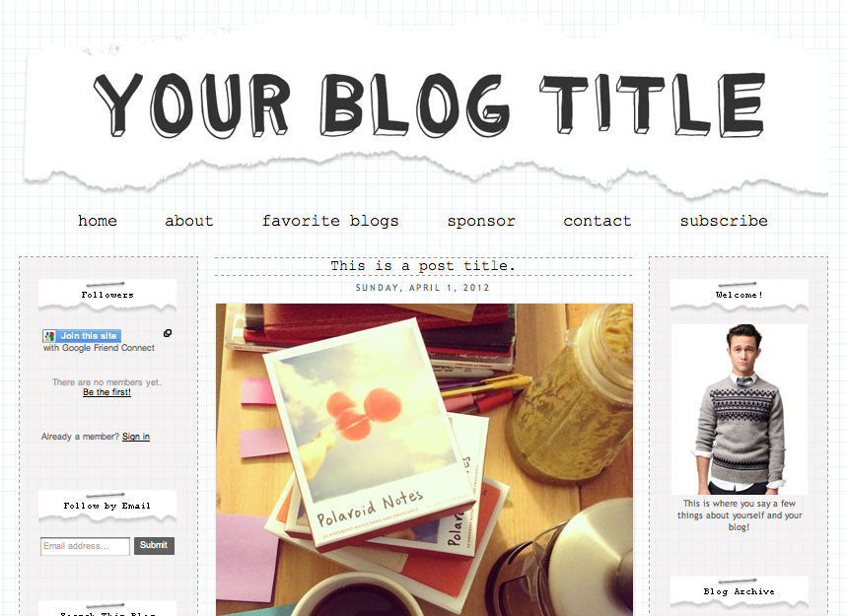Click subscribe in the navigation bar
Image resolution: width=847 pixels, height=616 pixels.
724,221
